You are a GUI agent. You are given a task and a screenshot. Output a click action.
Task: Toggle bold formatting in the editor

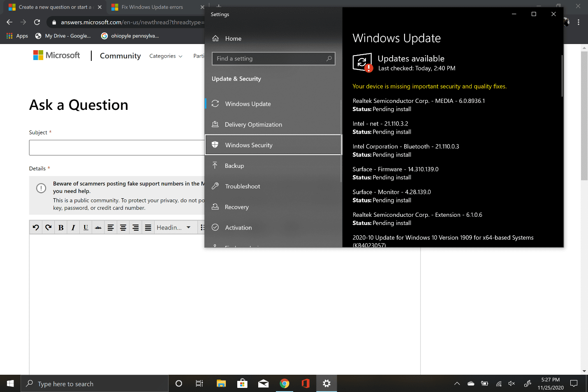tap(61, 227)
